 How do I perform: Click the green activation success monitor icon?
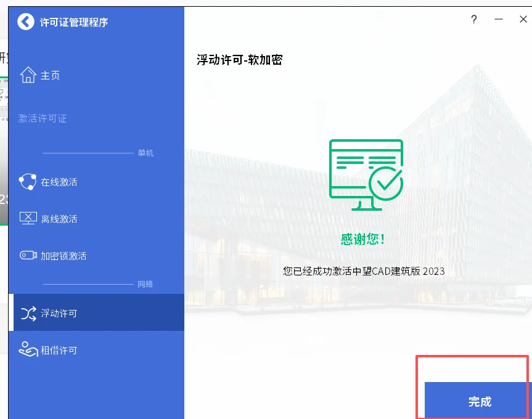[x=366, y=175]
